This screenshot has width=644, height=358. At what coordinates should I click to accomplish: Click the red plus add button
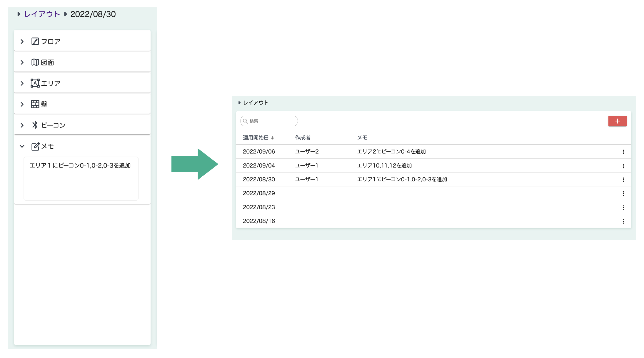coord(617,121)
